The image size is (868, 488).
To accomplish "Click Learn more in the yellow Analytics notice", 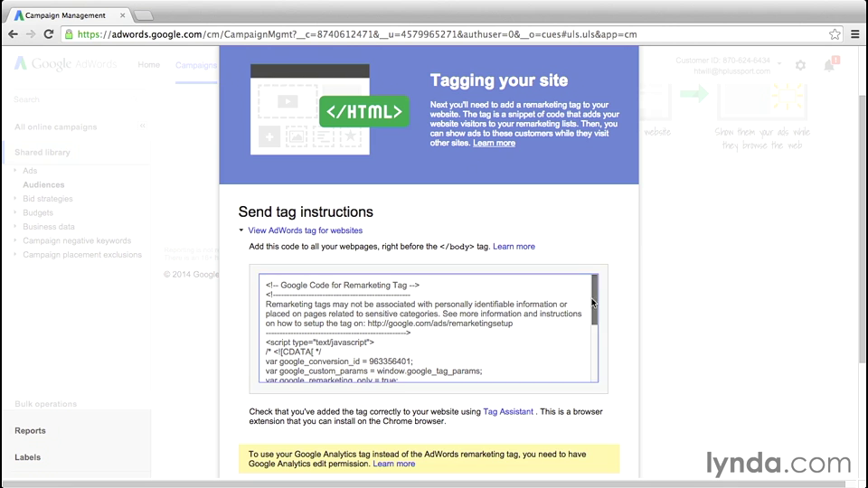I will click(393, 464).
